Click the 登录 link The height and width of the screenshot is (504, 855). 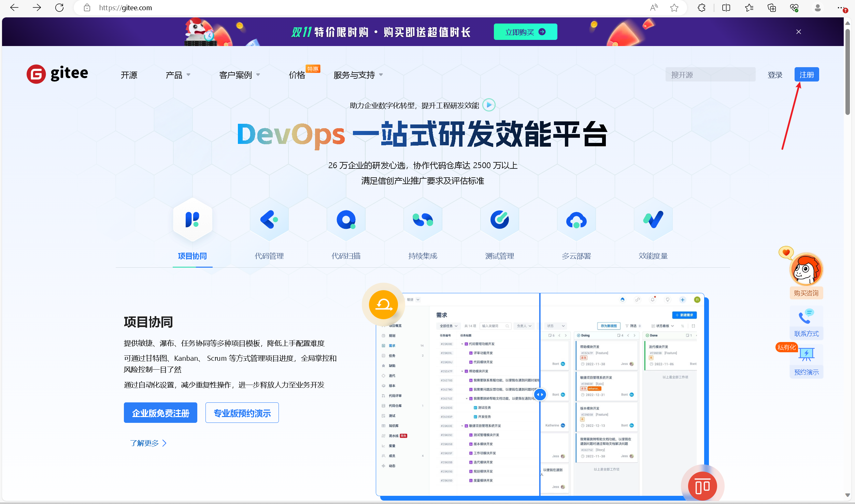tap(775, 75)
